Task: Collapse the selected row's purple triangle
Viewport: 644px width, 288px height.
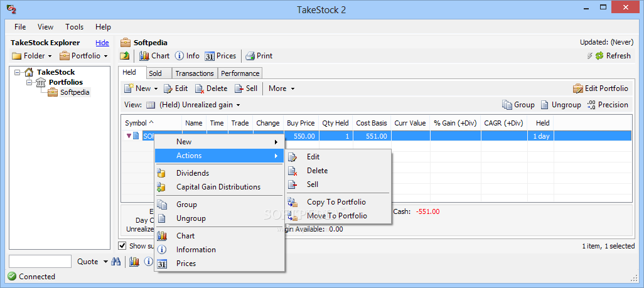Action: pos(129,136)
